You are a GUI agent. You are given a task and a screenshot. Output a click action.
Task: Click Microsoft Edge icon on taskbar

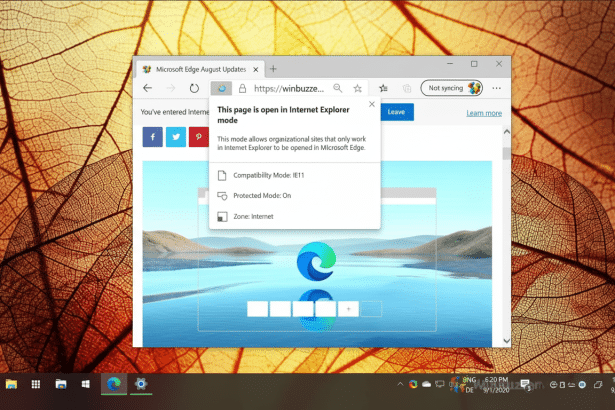pos(114,384)
